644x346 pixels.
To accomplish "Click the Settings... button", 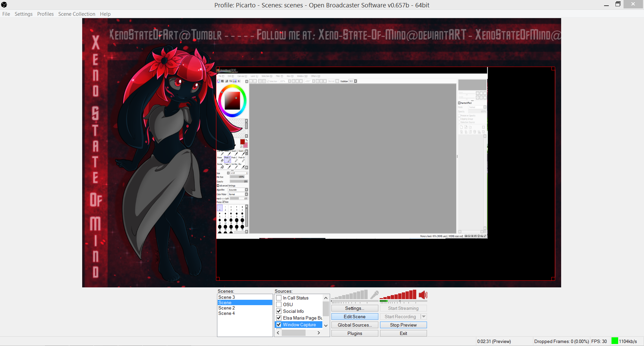I will click(355, 308).
